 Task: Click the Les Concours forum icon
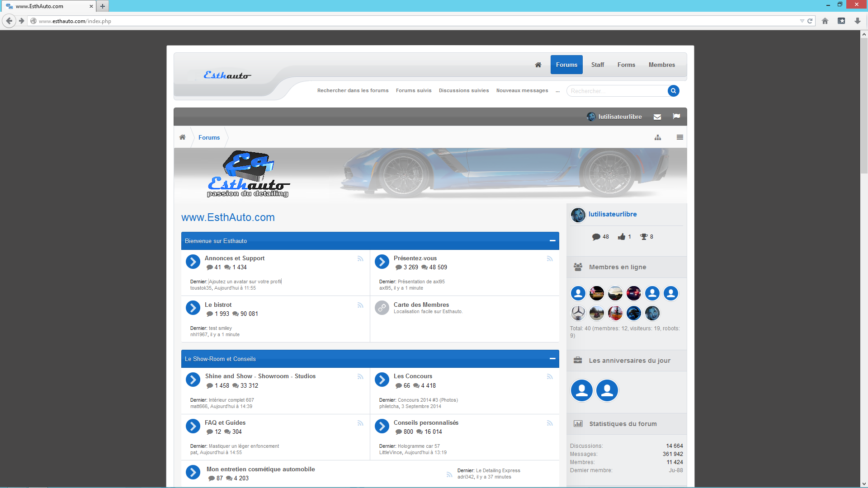[x=382, y=380]
